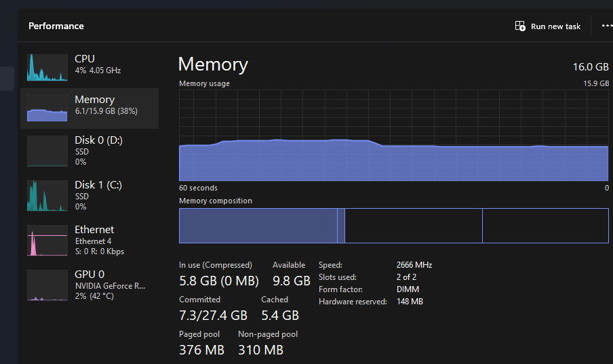The width and height of the screenshot is (613, 364).
Task: Open the CPU performance item
Action: point(90,68)
